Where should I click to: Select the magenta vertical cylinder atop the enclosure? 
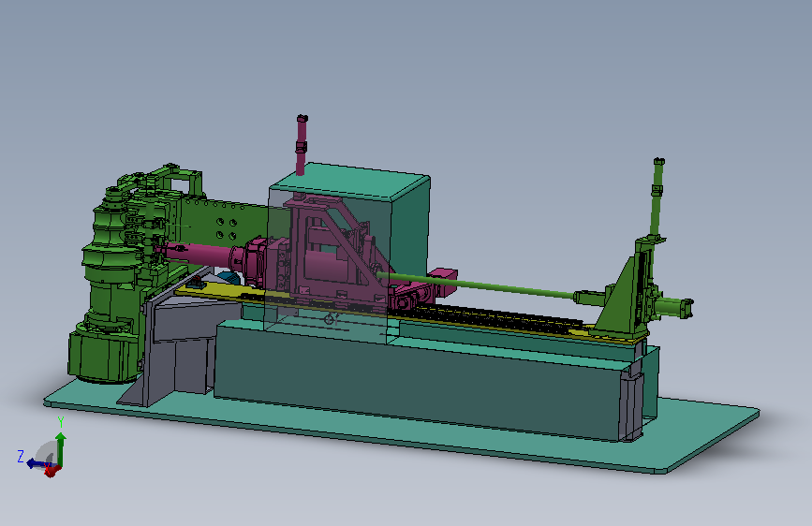point(302,146)
